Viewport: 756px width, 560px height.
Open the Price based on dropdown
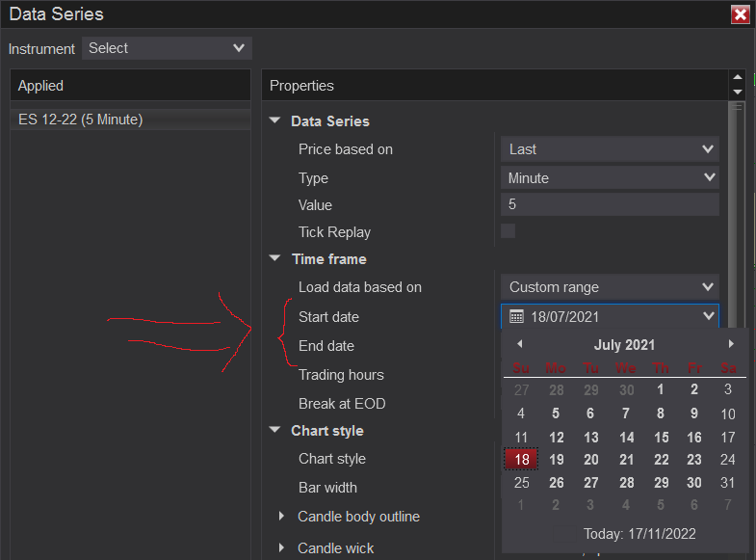610,149
